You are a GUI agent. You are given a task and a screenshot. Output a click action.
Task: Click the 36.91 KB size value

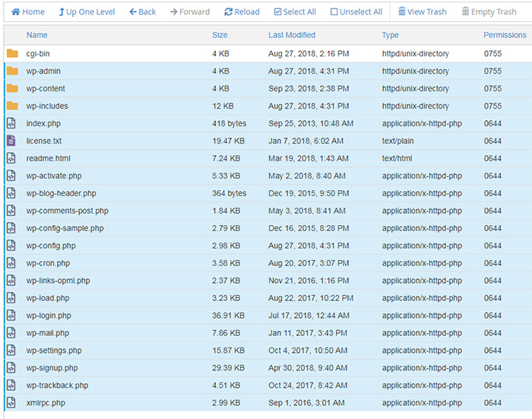pos(228,316)
